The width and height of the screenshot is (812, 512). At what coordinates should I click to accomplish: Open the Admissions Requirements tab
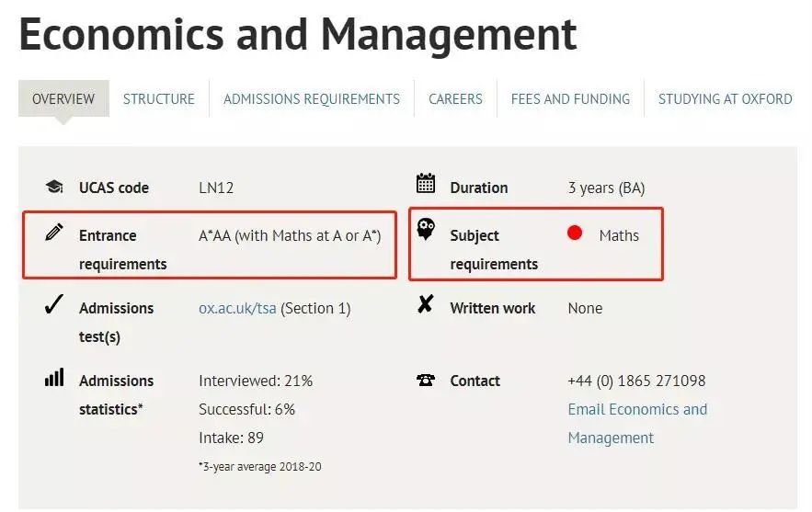point(312,99)
